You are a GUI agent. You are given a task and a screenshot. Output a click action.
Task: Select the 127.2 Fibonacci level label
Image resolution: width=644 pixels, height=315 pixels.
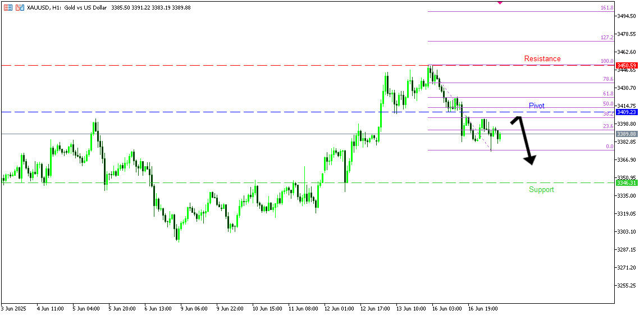click(x=606, y=38)
